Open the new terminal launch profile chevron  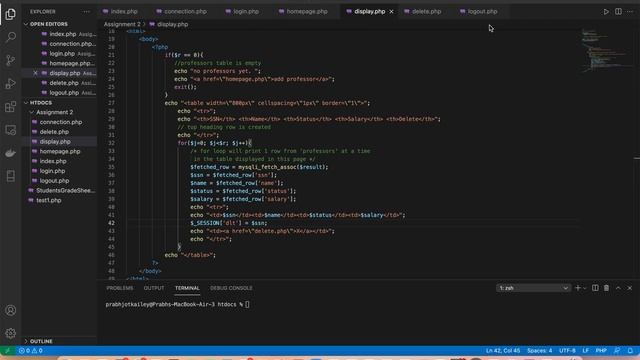[x=585, y=288]
